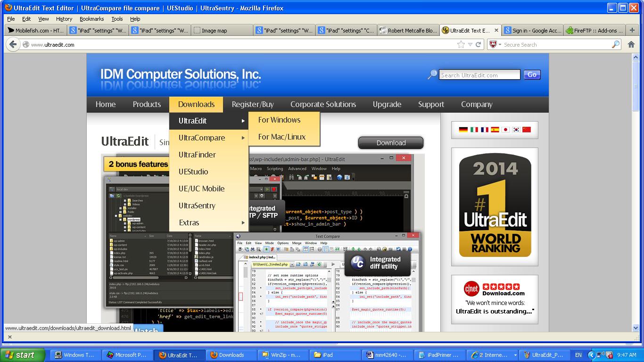Click the browser Home icon
This screenshot has height=362, width=644.
(x=631, y=45)
